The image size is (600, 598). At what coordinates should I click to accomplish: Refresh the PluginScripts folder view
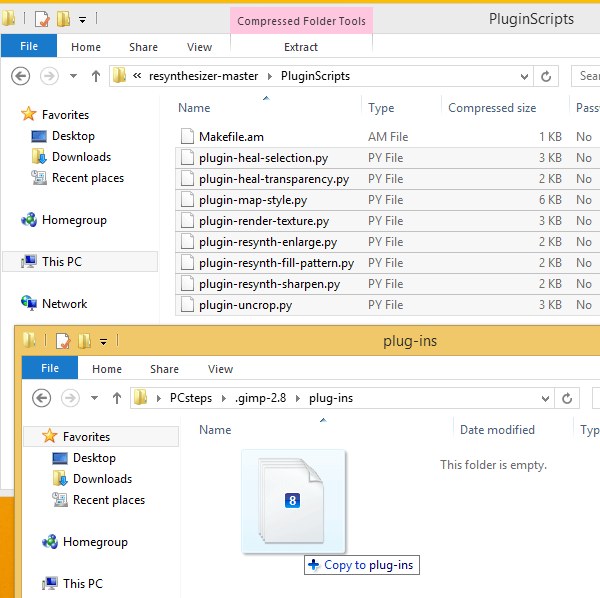(x=546, y=76)
